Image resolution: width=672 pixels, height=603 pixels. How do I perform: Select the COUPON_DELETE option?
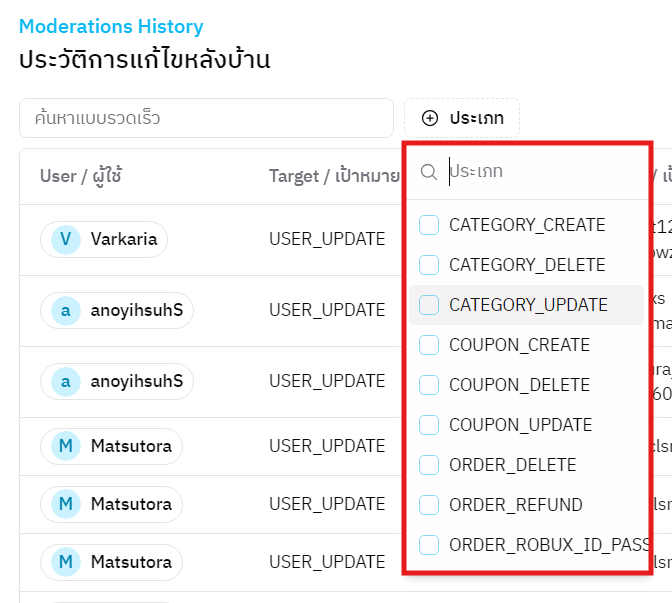[519, 385]
